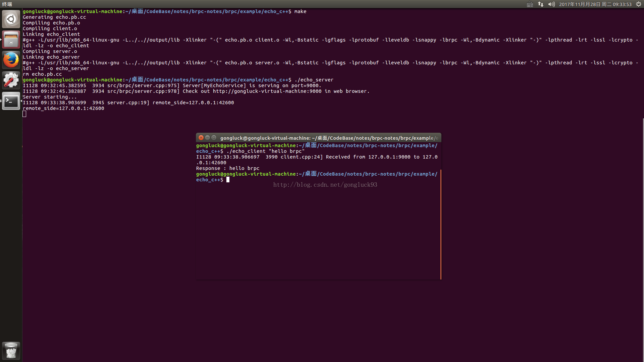Viewport: 644px width, 362px height.
Task: Open the clock showing 09:33:53
Action: point(595,4)
